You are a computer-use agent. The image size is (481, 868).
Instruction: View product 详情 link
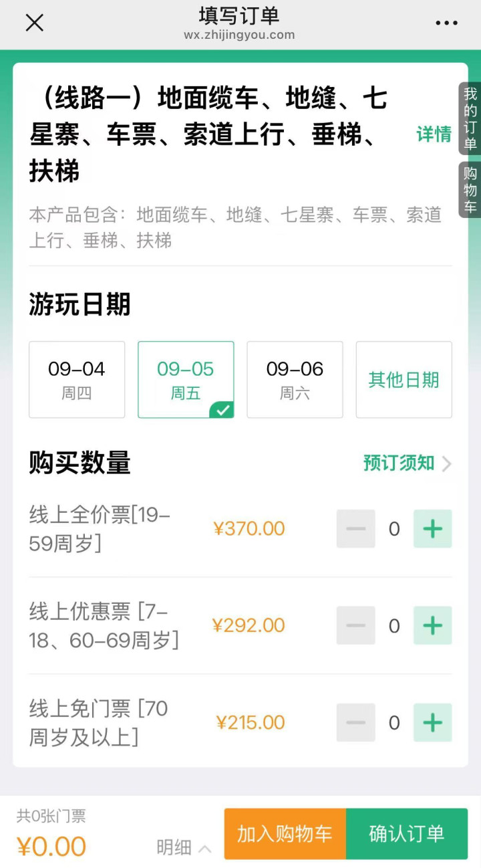pos(434,134)
